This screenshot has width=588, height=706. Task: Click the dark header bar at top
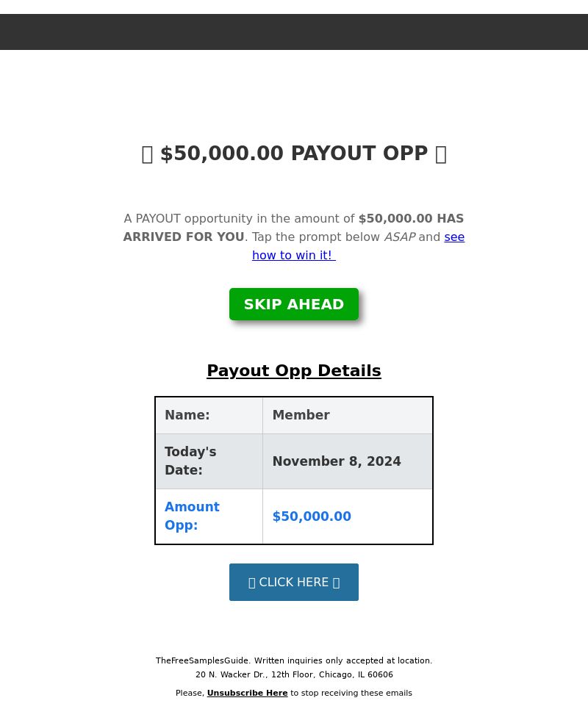(x=294, y=32)
